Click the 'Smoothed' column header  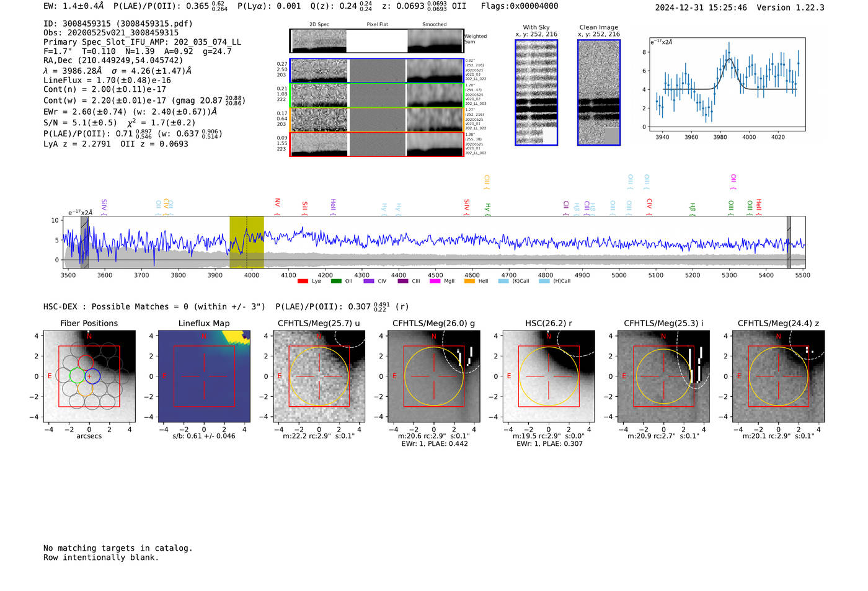pyautogui.click(x=435, y=25)
